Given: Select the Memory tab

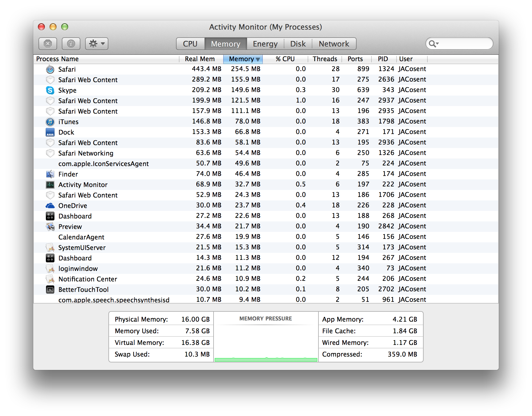Looking at the screenshot, I should point(226,44).
